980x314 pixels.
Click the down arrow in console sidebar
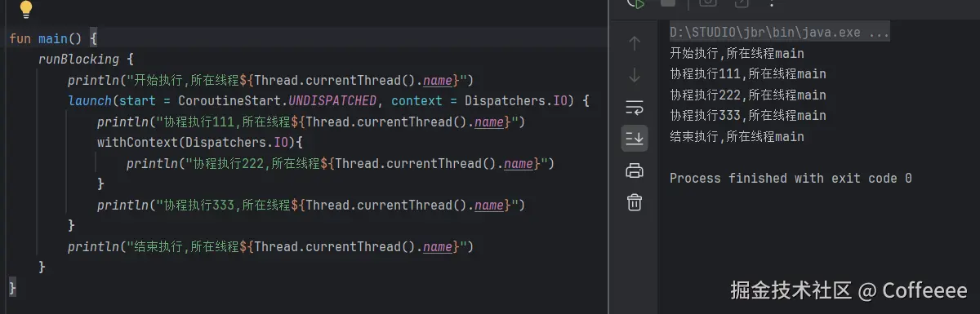point(635,75)
